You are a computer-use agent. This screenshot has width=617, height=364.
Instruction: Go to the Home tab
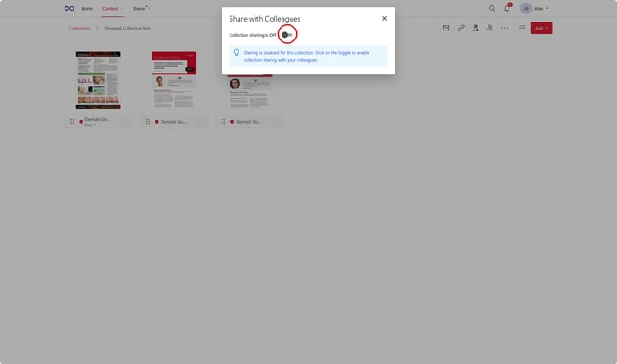coord(87,9)
